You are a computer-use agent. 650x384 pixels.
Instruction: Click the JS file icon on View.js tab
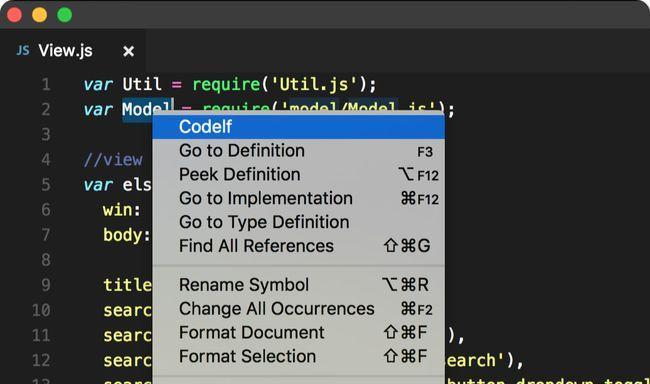tap(23, 51)
